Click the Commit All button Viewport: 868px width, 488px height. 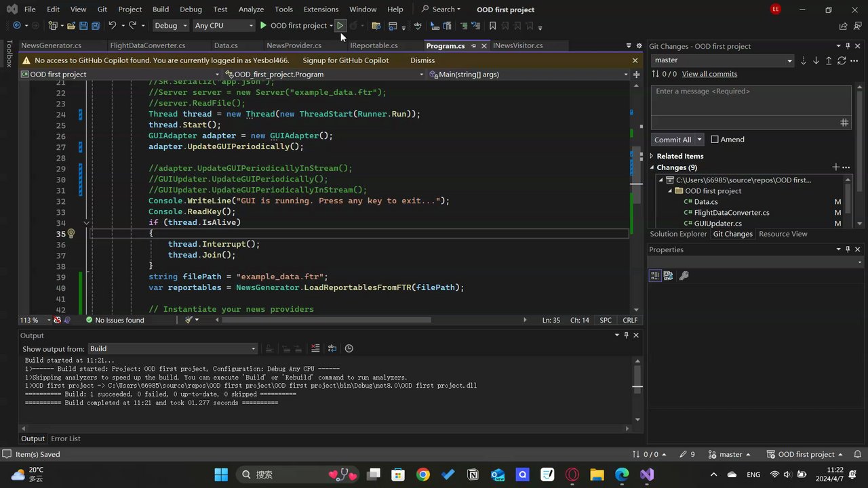click(672, 140)
